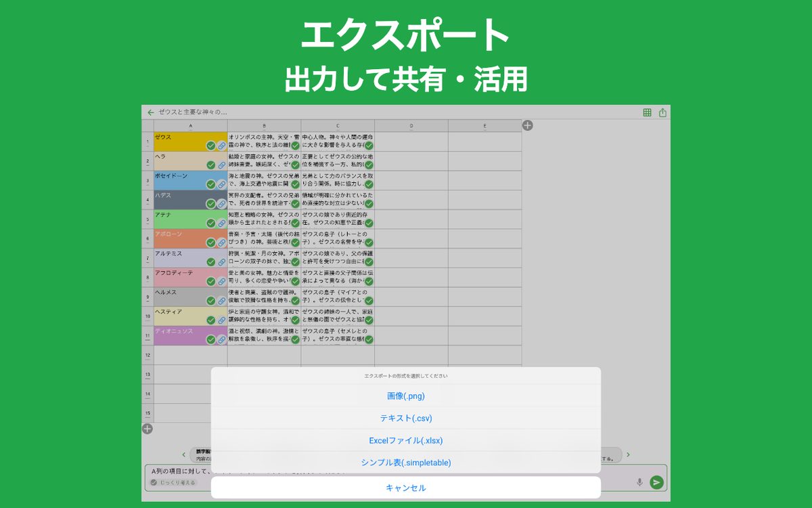Open link icon in ヘルメス cell
Viewport: 812px width, 508px height.
[x=221, y=301]
